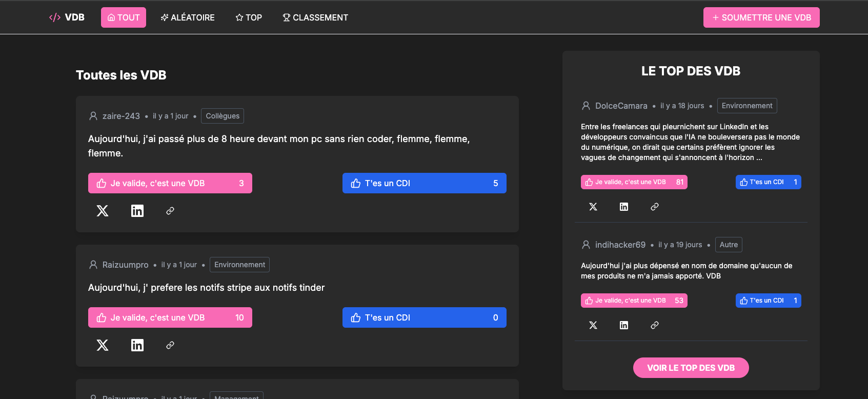Share DolceCamara's post on LinkedIn
Image resolution: width=868 pixels, height=399 pixels.
tap(624, 207)
